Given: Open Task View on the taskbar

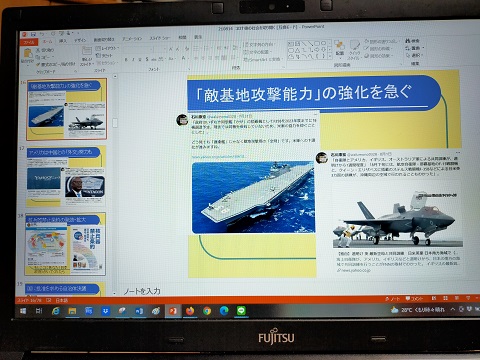Looking at the screenshot, I should pos(39,311).
